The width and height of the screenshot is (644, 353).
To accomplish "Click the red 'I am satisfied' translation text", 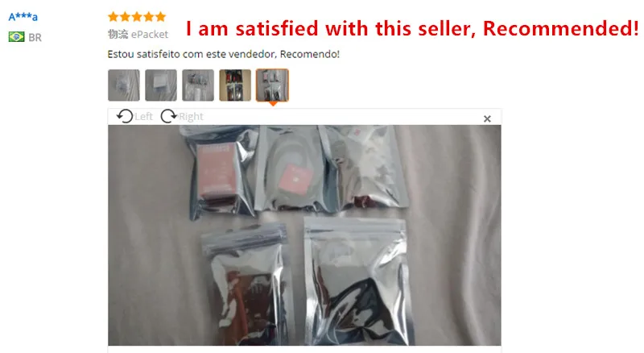I will 412,29.
